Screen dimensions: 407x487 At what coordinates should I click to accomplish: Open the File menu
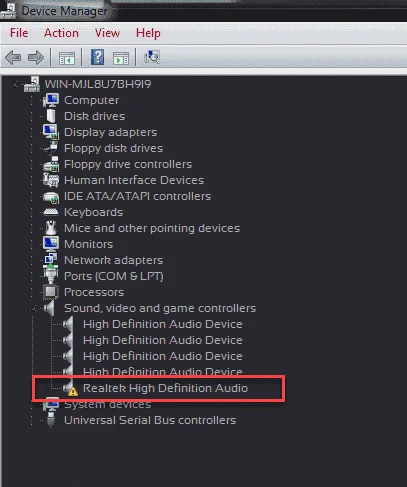[19, 33]
